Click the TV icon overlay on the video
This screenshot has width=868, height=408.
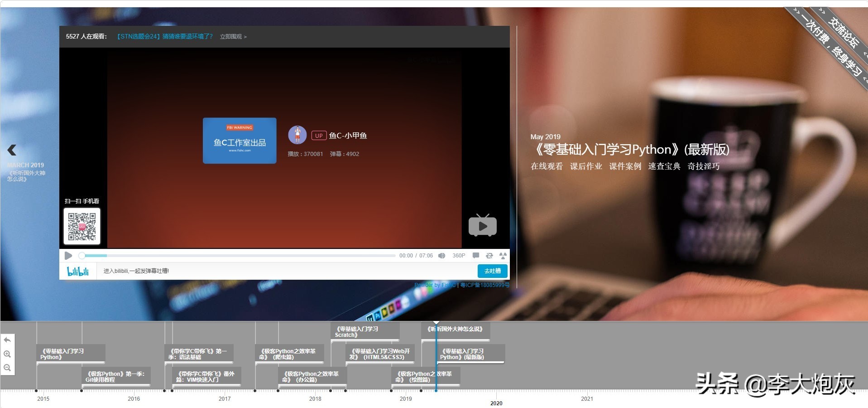point(482,226)
